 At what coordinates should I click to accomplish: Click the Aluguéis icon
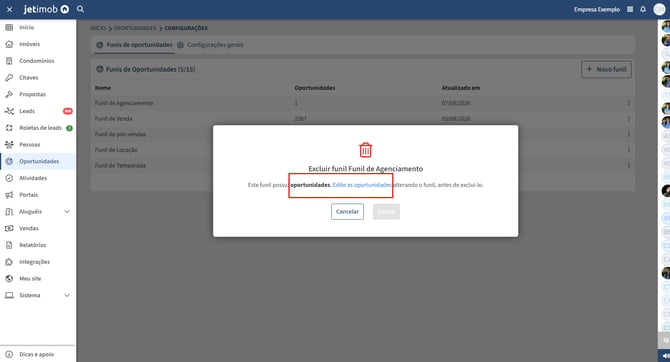9,212
